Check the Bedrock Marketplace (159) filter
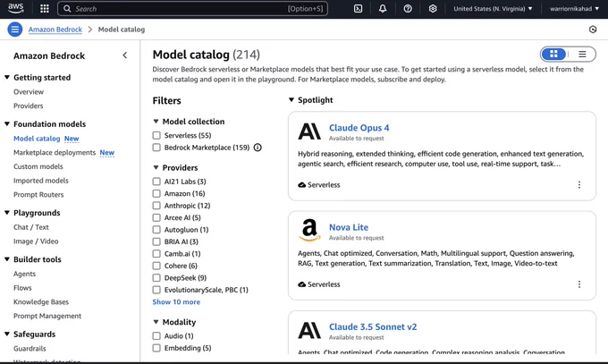608x364 pixels. (156, 148)
